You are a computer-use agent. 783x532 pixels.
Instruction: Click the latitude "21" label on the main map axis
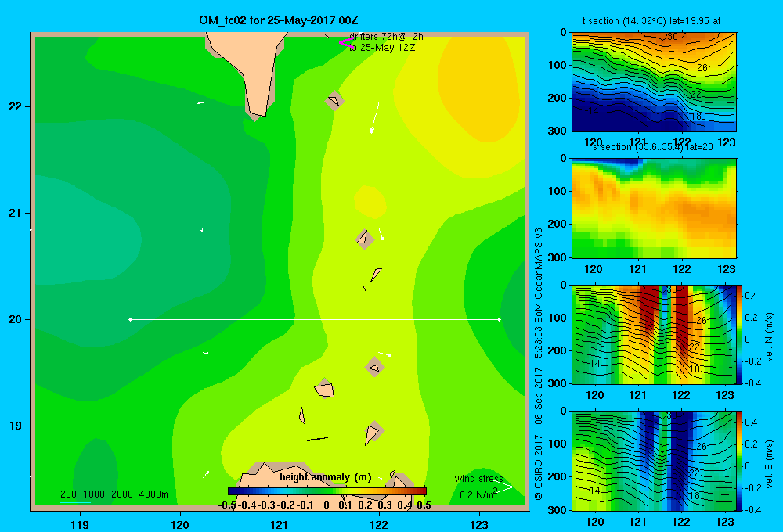(15, 213)
